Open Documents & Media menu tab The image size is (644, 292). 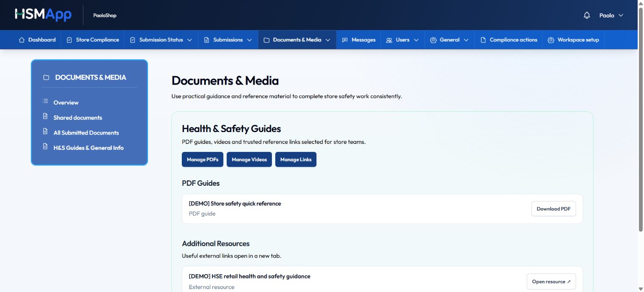pos(297,40)
